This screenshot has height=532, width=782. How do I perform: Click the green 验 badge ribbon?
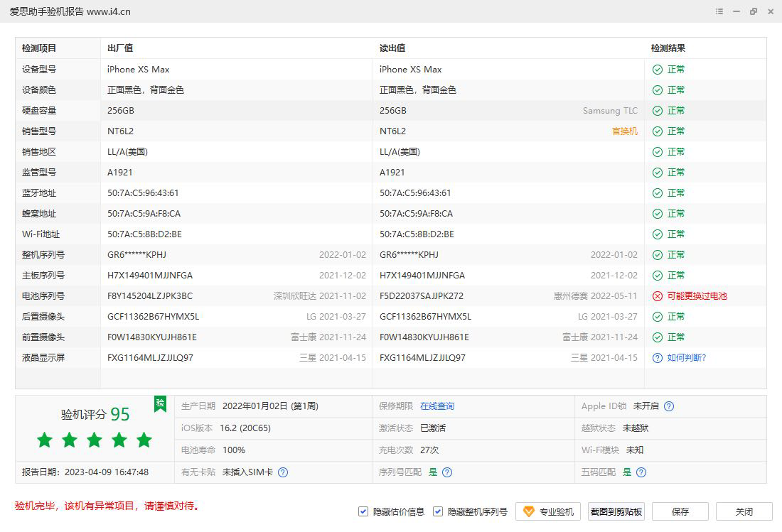tap(160, 403)
